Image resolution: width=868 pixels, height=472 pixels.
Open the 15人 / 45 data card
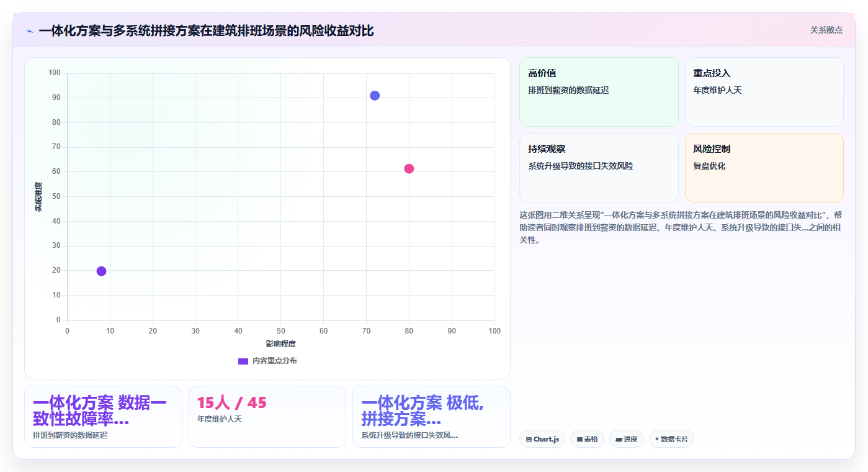point(267,417)
